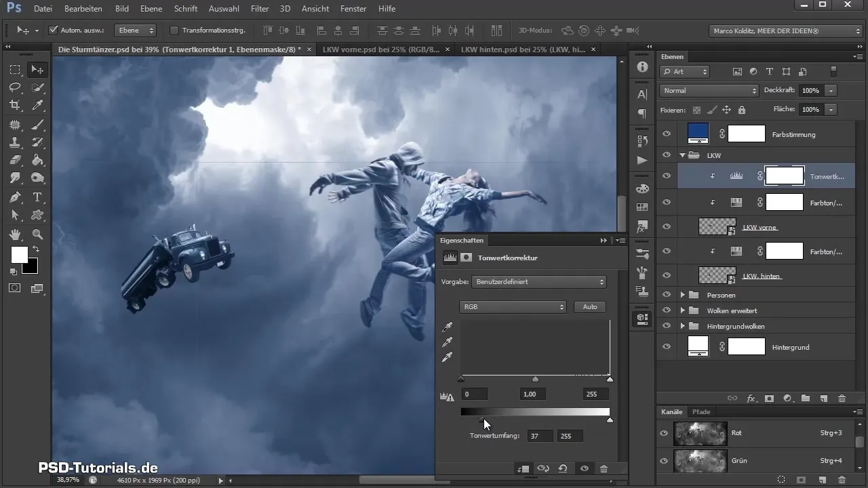This screenshot has height=488, width=868.
Task: Select the Eraser tool
Action: (15, 161)
